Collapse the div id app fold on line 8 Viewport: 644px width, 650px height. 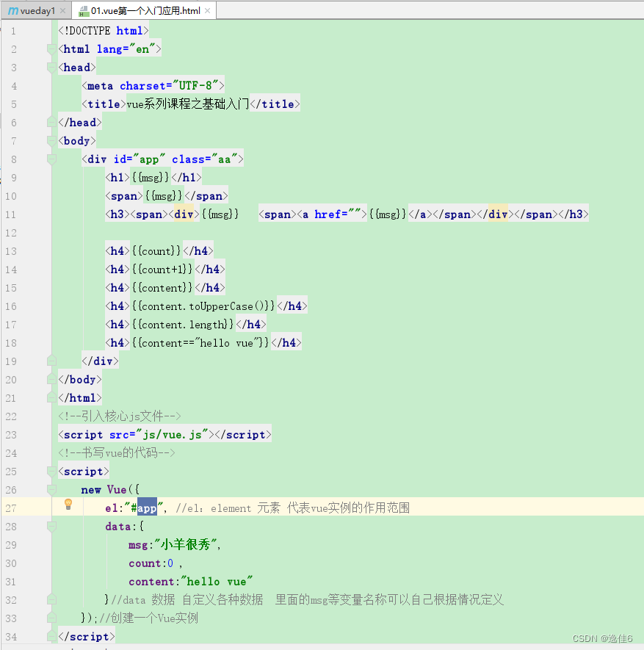[51, 159]
